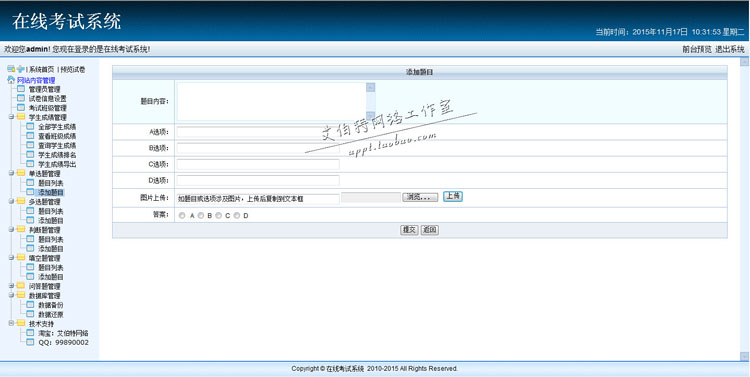Collapse the 单选题管理 tree node
Viewport: 750px width, 377px height.
point(11,173)
